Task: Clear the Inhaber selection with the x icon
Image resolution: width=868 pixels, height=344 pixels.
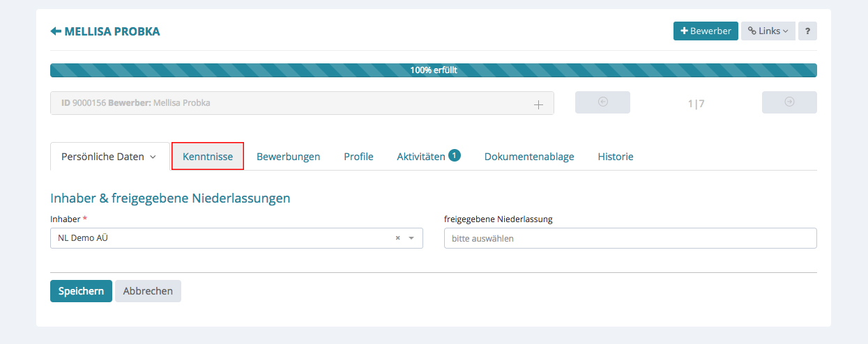Action: 398,238
